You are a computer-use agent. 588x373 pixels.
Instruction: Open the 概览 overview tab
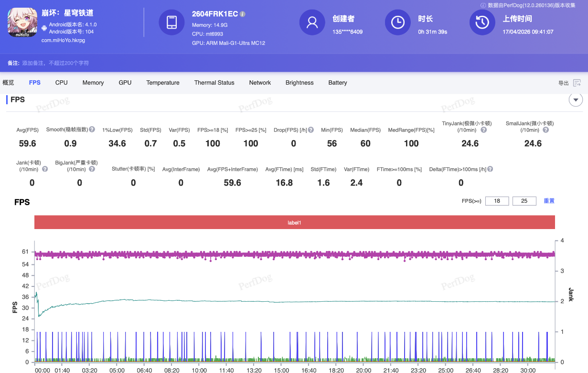(8, 83)
